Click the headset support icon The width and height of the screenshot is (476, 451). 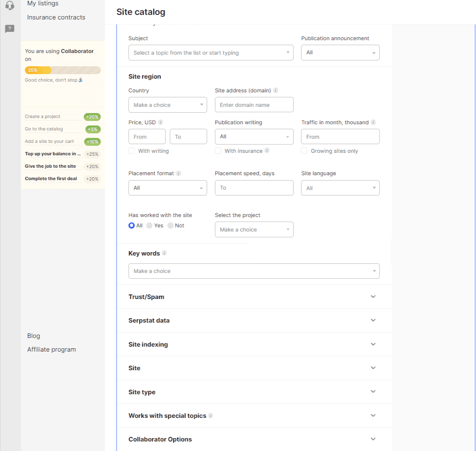(10, 5)
